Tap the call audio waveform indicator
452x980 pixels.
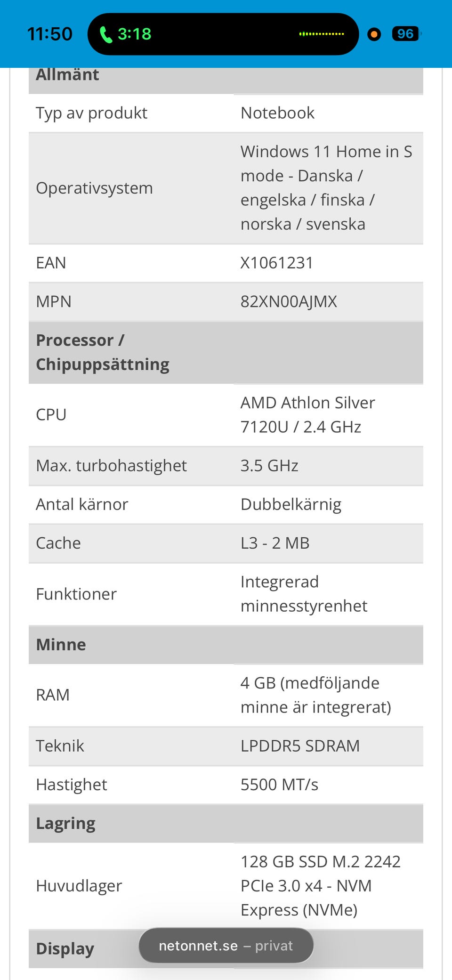tap(322, 34)
